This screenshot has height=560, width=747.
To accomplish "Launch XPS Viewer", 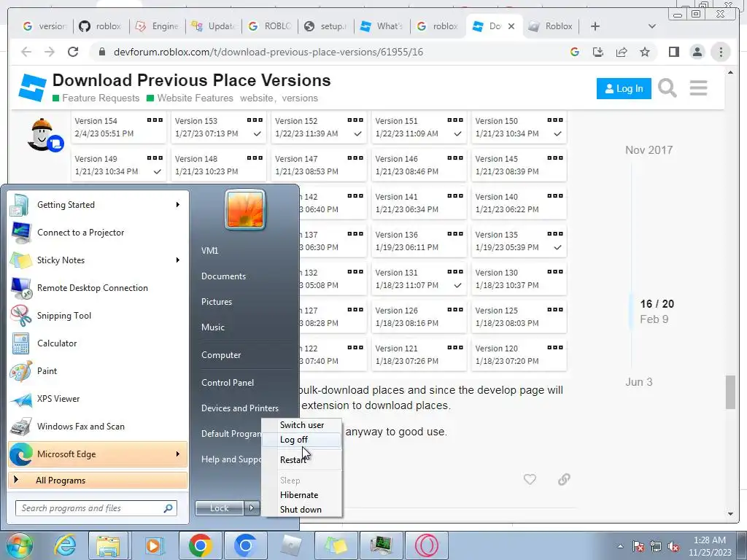I will [98, 399].
